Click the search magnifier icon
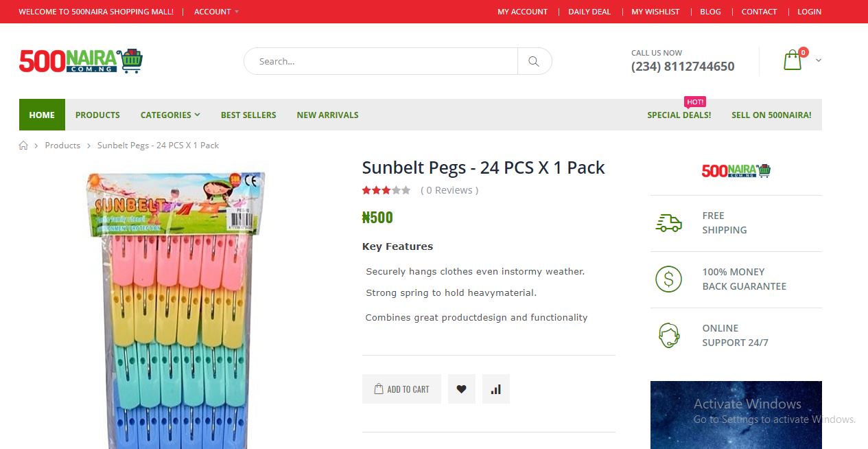This screenshot has height=449, width=868. 534,61
